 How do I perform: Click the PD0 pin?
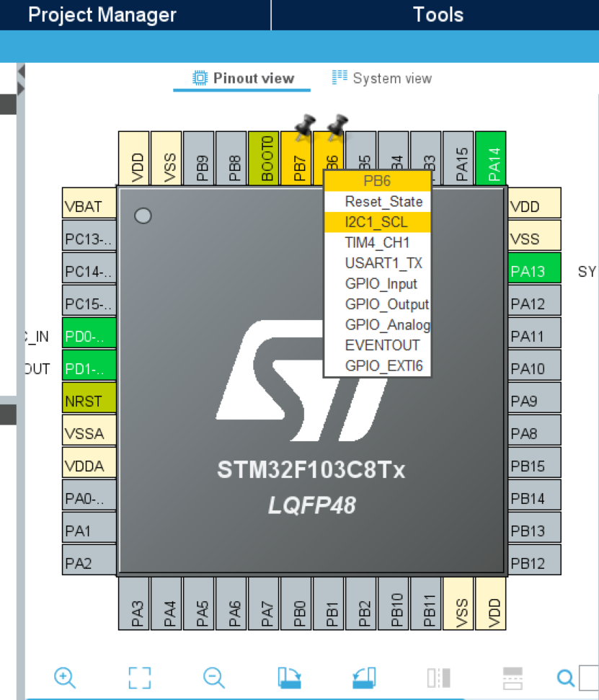tap(89, 332)
